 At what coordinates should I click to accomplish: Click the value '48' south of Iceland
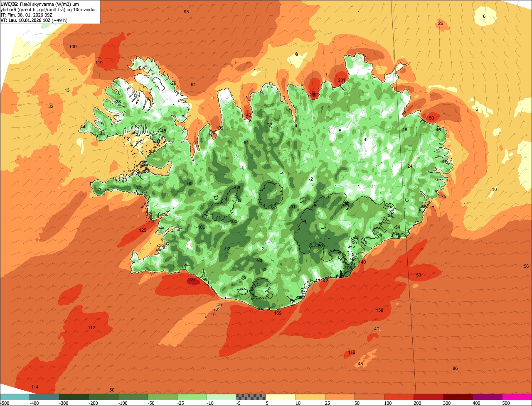pyautogui.click(x=360, y=364)
